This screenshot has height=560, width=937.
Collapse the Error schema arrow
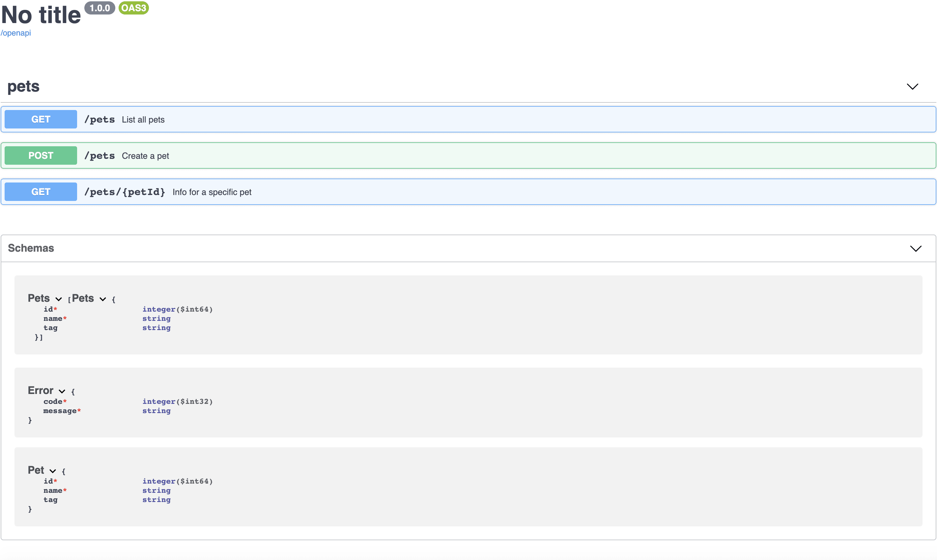62,391
